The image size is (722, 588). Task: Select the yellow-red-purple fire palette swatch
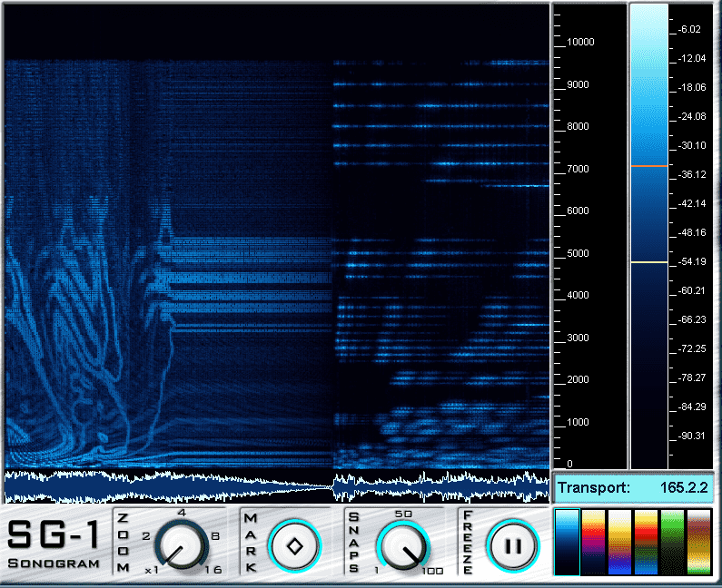593,542
